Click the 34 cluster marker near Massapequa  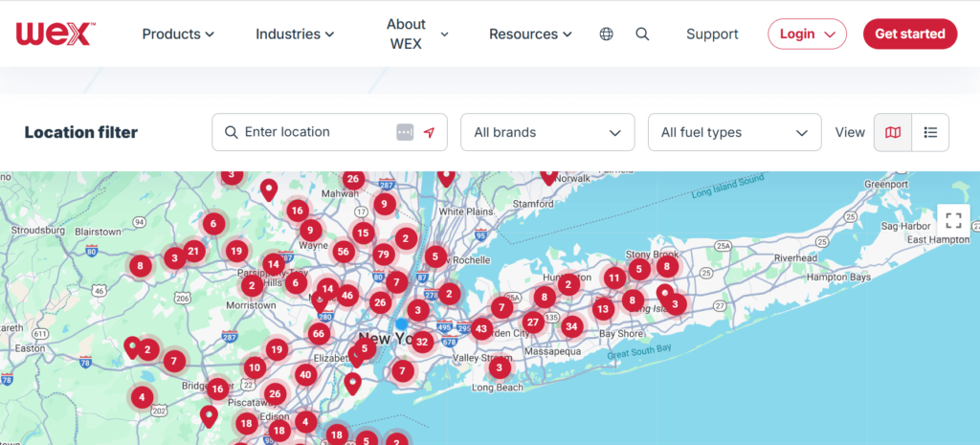tap(571, 326)
